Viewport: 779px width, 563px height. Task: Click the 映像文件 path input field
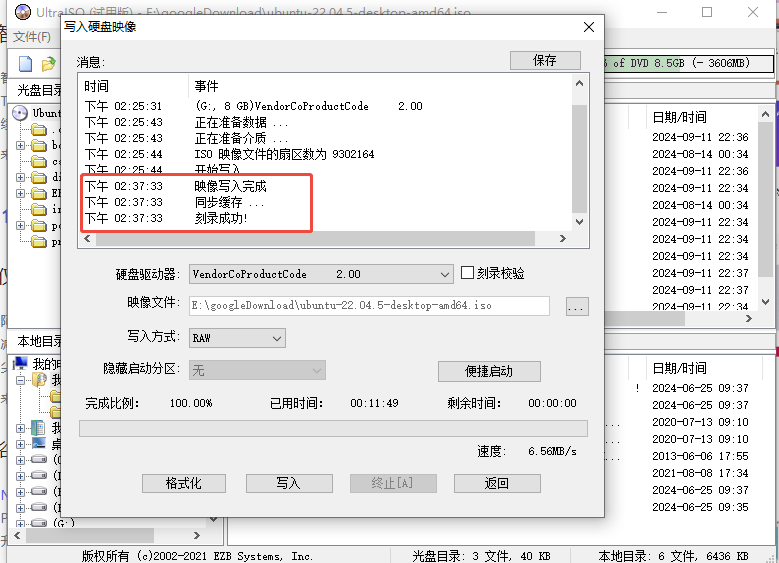click(x=369, y=306)
